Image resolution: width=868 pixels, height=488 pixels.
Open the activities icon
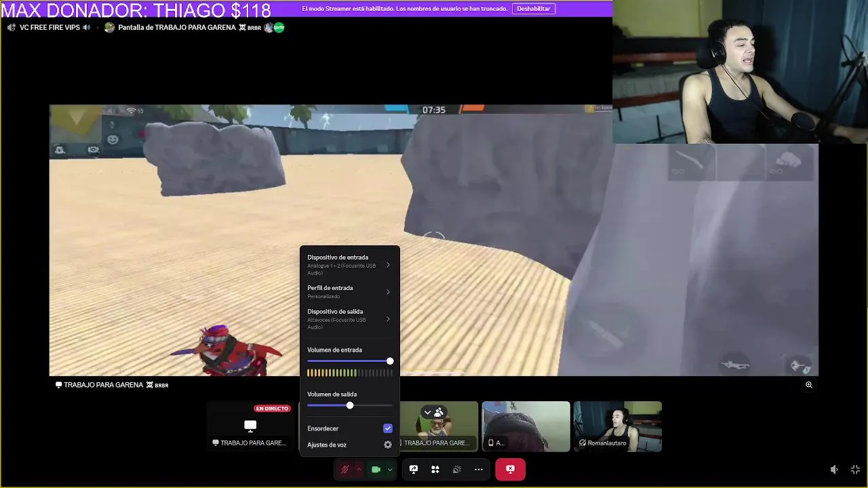tap(435, 469)
